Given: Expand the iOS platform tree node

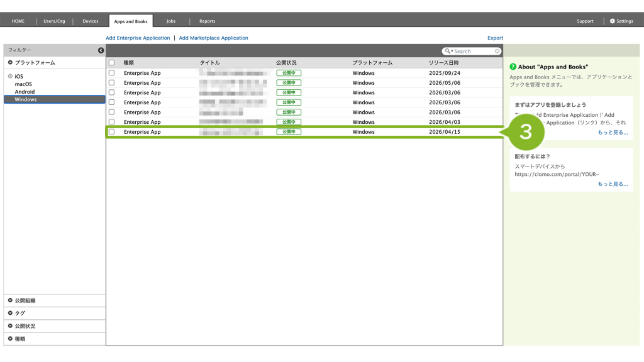Looking at the screenshot, I should pos(10,76).
